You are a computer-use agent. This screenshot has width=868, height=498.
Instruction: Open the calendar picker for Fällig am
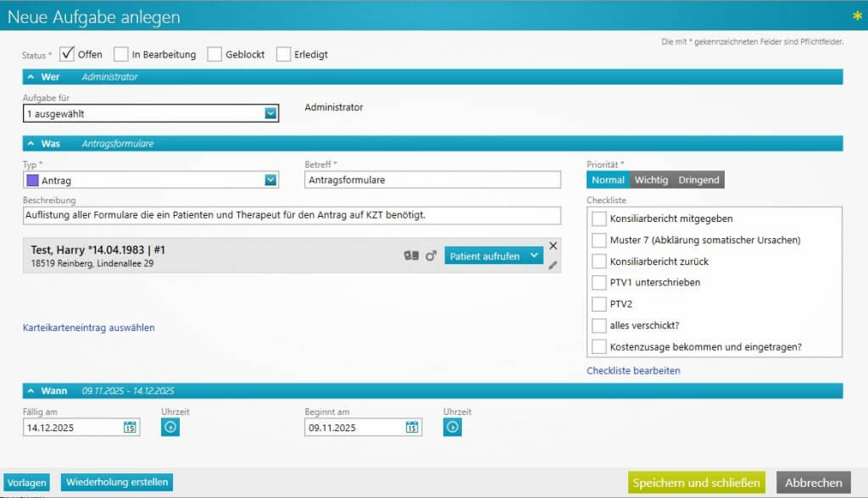130,428
